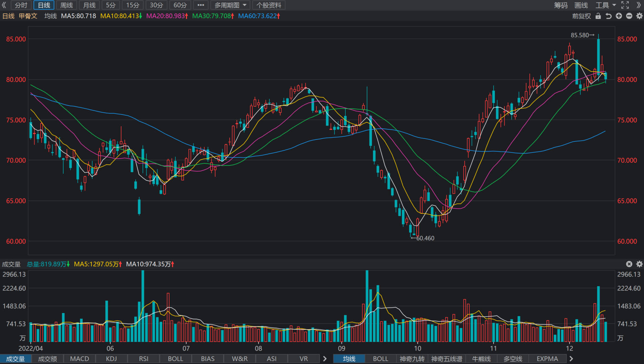Select 成交量 volume indicator tab
Screen dimensions: 644x364
pos(15,359)
